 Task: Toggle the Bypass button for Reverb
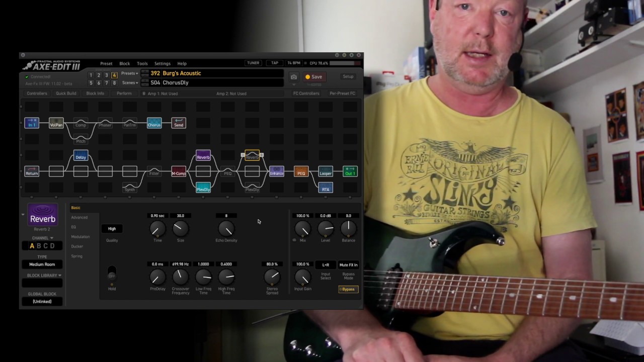[x=348, y=289]
